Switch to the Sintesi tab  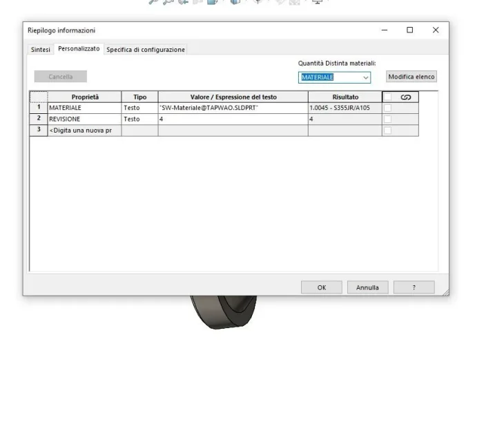[x=41, y=50]
